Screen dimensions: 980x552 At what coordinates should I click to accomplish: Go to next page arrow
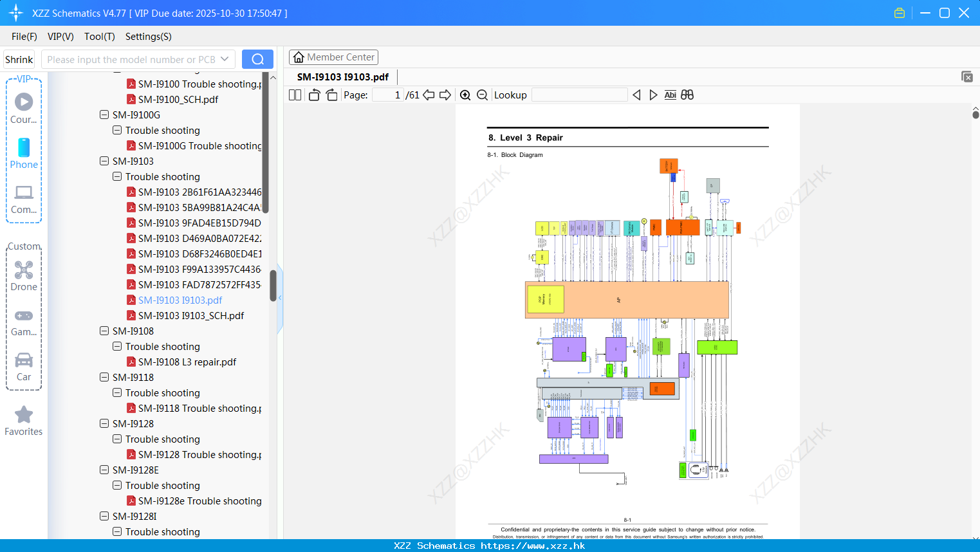click(x=445, y=95)
